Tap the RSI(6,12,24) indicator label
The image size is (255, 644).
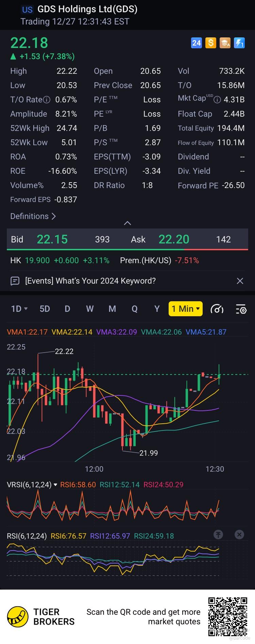coord(27,536)
